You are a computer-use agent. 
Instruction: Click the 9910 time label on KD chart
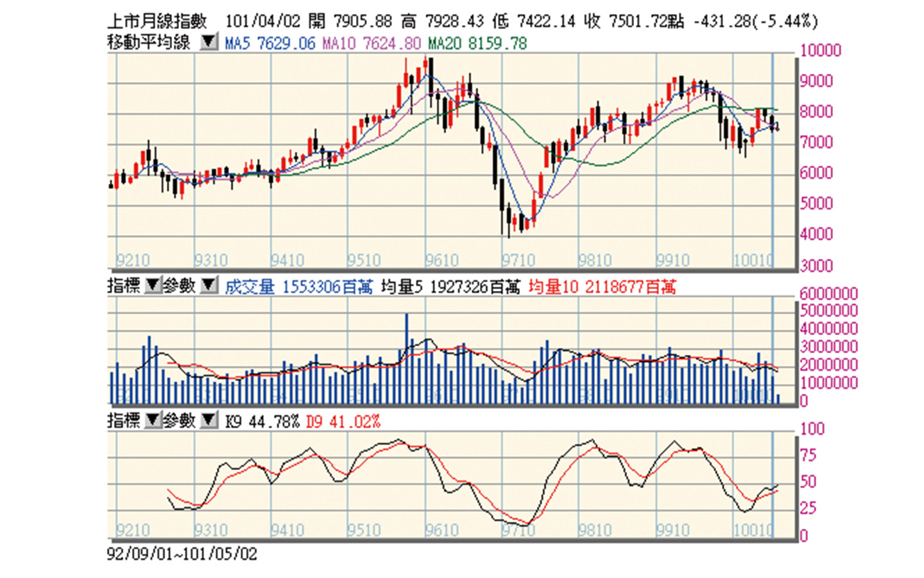coord(672,530)
